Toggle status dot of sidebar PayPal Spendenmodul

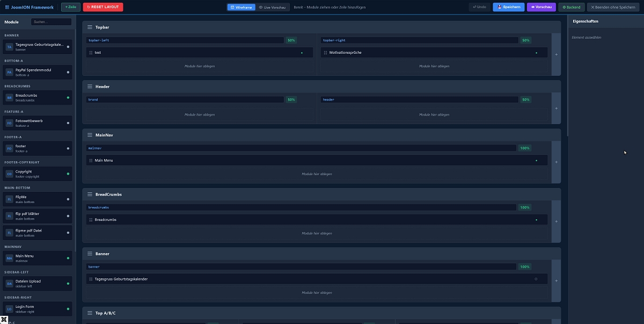tap(68, 72)
